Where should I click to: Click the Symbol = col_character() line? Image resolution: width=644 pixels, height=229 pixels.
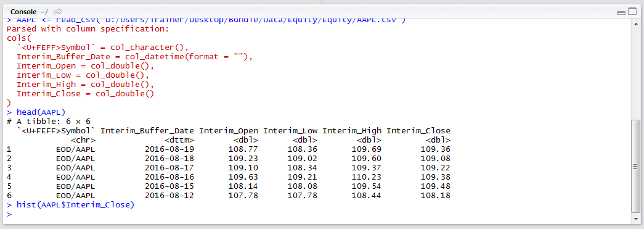point(103,47)
